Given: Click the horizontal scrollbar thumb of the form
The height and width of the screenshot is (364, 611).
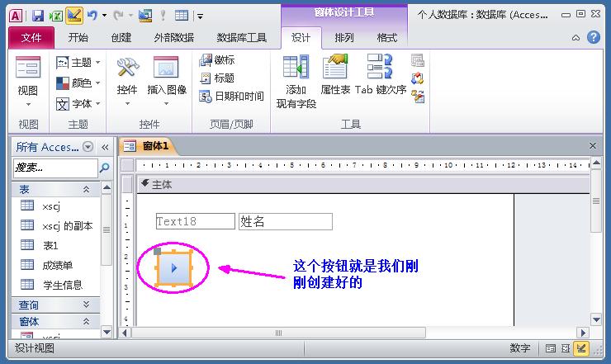Looking at the screenshot, I should (x=278, y=333).
